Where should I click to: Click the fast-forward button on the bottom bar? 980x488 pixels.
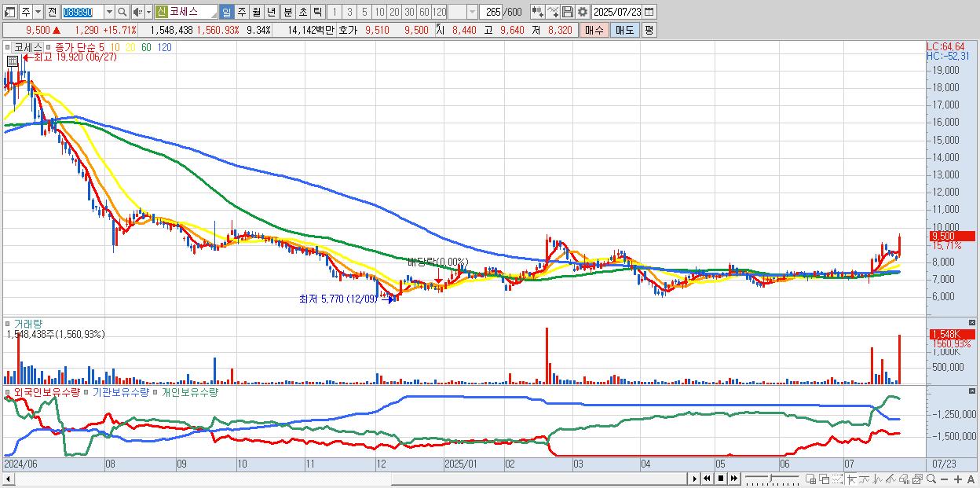[x=734, y=479]
